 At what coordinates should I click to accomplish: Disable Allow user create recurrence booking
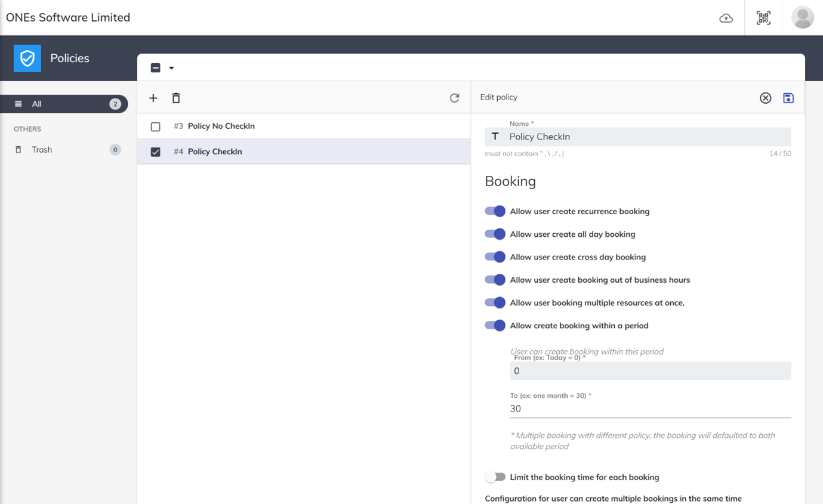tap(495, 211)
